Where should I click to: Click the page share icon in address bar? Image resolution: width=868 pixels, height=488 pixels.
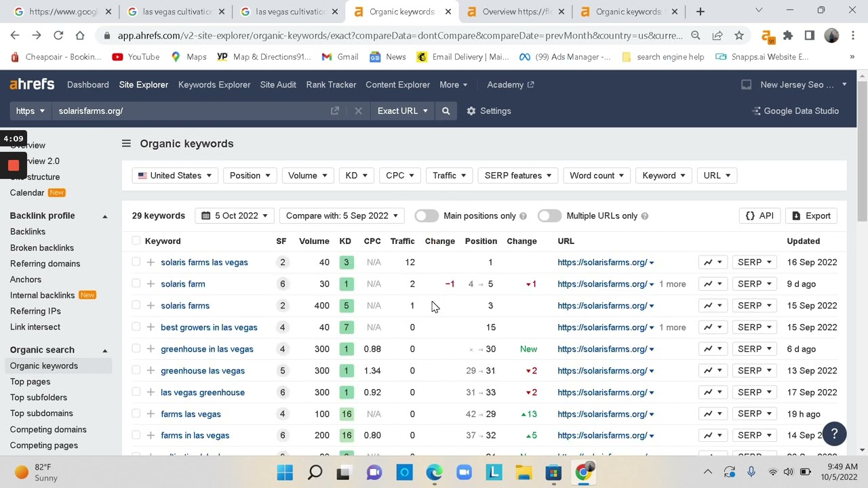coord(717,35)
